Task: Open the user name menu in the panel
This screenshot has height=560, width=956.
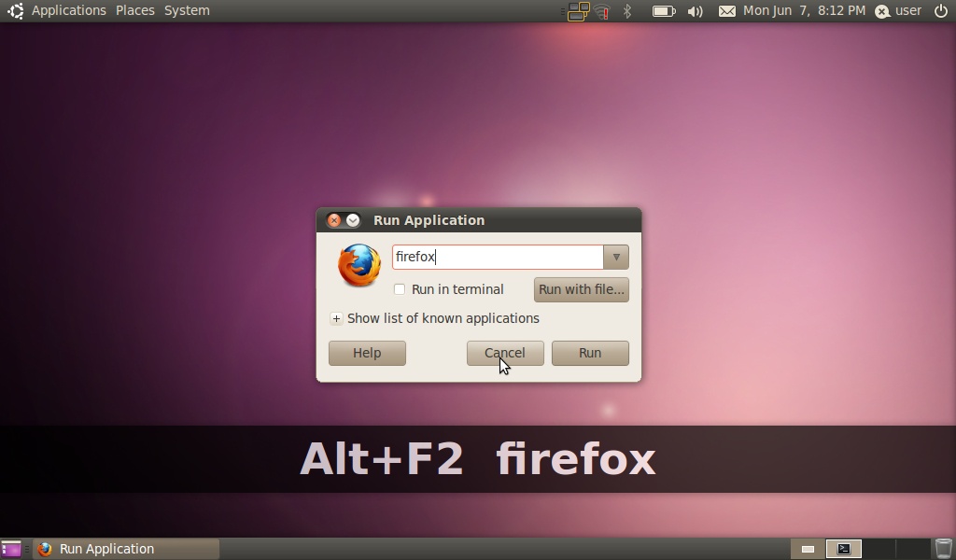Action: click(x=908, y=10)
